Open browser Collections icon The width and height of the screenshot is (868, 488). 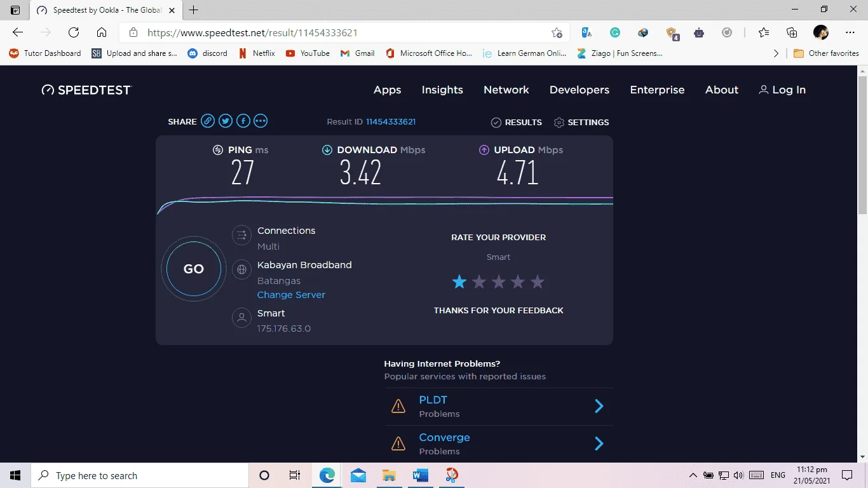point(792,32)
